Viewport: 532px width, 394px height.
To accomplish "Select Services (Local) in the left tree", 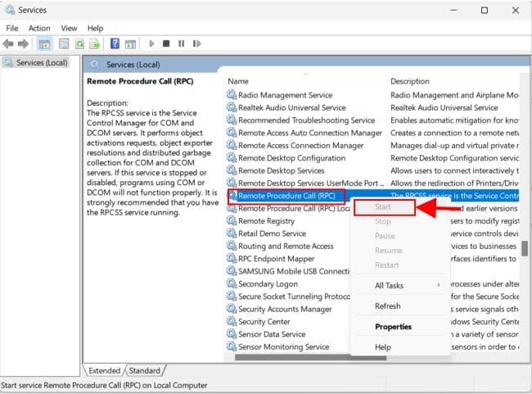I will point(41,63).
